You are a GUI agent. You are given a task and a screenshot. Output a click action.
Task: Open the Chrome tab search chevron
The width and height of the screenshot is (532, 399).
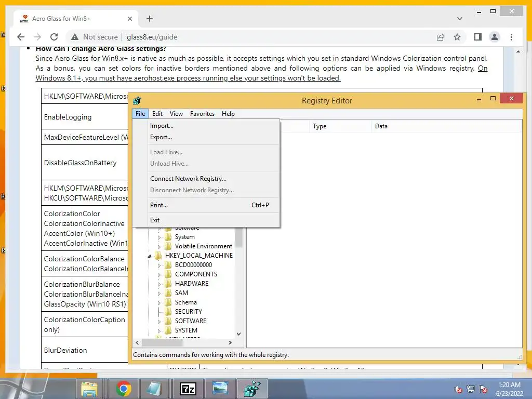(460, 19)
